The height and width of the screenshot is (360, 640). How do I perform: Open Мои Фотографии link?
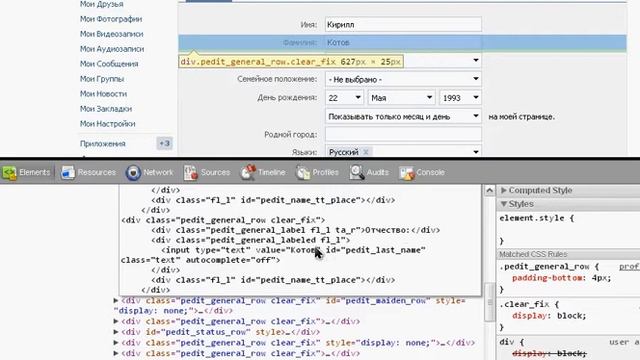pos(111,19)
